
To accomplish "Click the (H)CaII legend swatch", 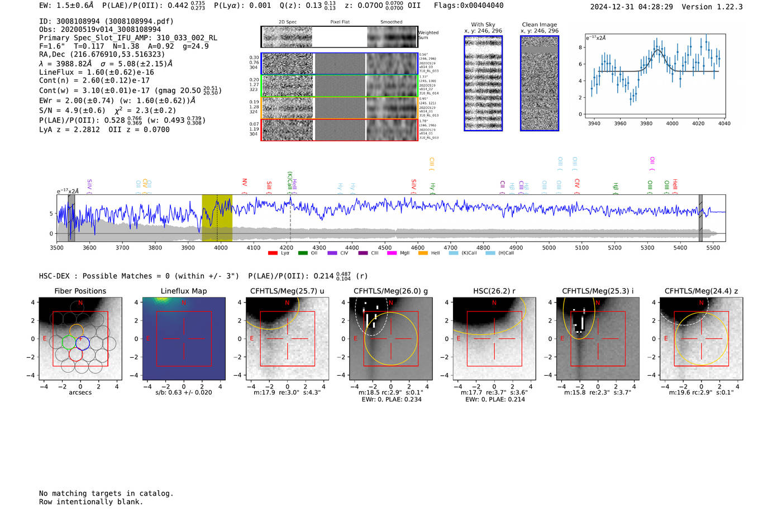I will (490, 253).
